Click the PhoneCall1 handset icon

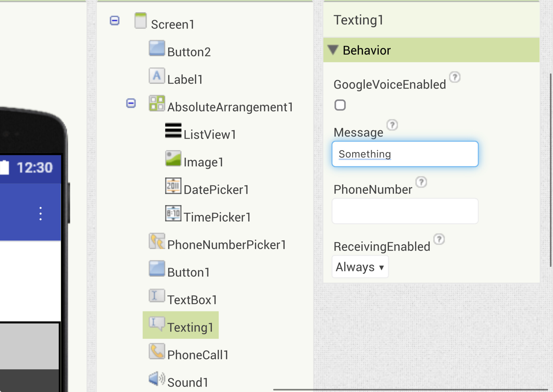[x=157, y=351]
